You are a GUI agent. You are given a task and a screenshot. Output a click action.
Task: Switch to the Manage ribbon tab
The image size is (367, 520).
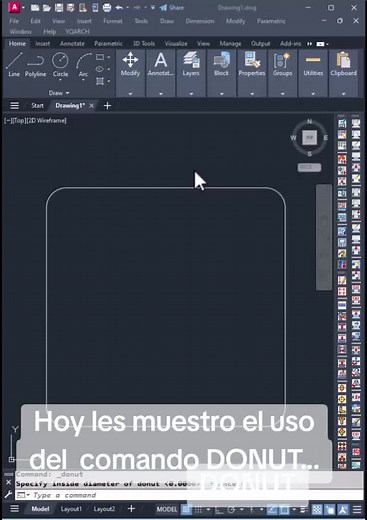coord(230,44)
